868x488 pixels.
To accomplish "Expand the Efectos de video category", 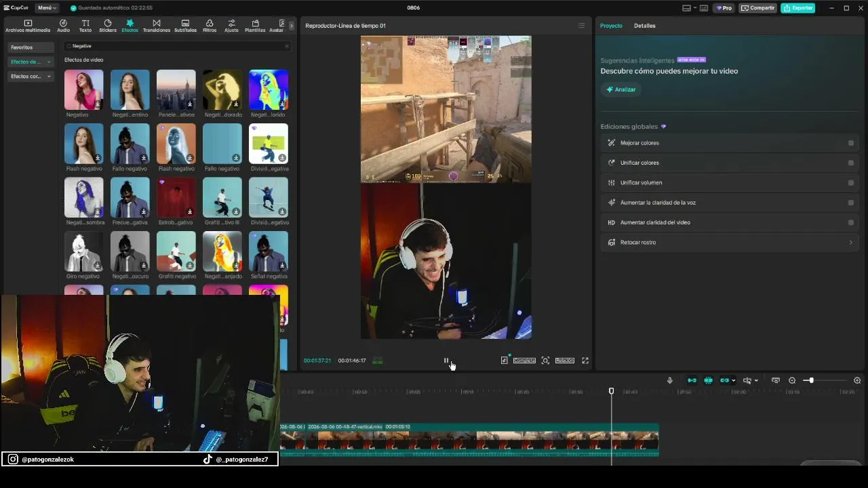I will [x=31, y=62].
